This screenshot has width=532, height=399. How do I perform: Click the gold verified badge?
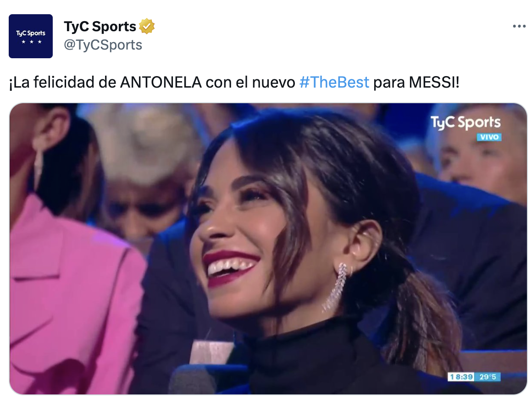click(147, 26)
